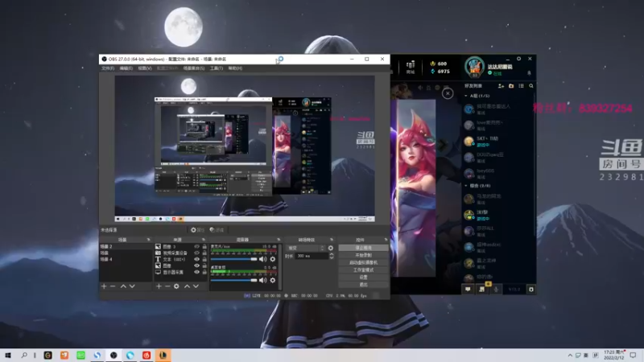Open OBS 视图(V) menu

point(145,68)
